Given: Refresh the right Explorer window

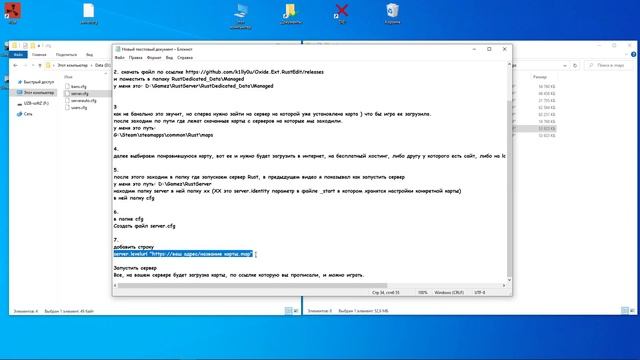Looking at the screenshot, I should coord(575,65).
